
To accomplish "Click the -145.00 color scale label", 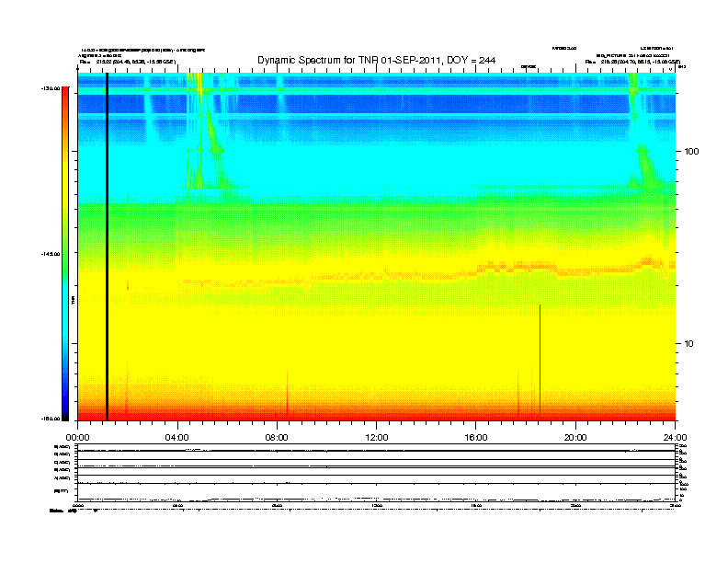I will tap(51, 254).
